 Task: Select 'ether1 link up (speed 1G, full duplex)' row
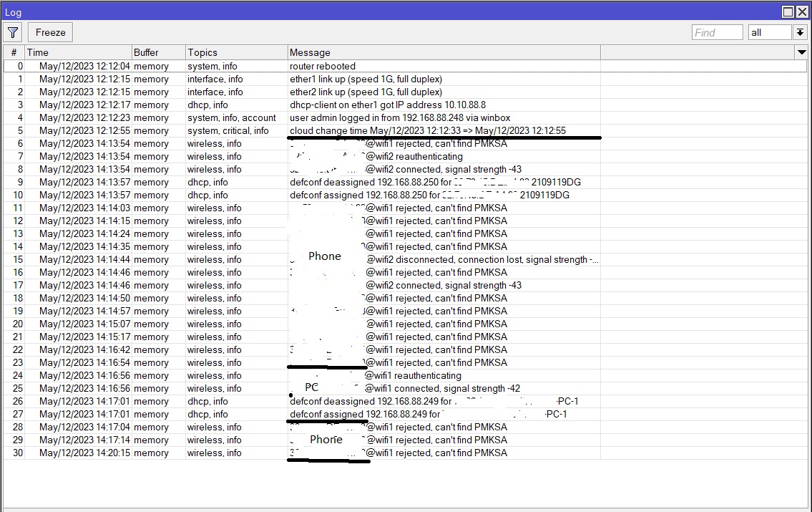(x=405, y=79)
